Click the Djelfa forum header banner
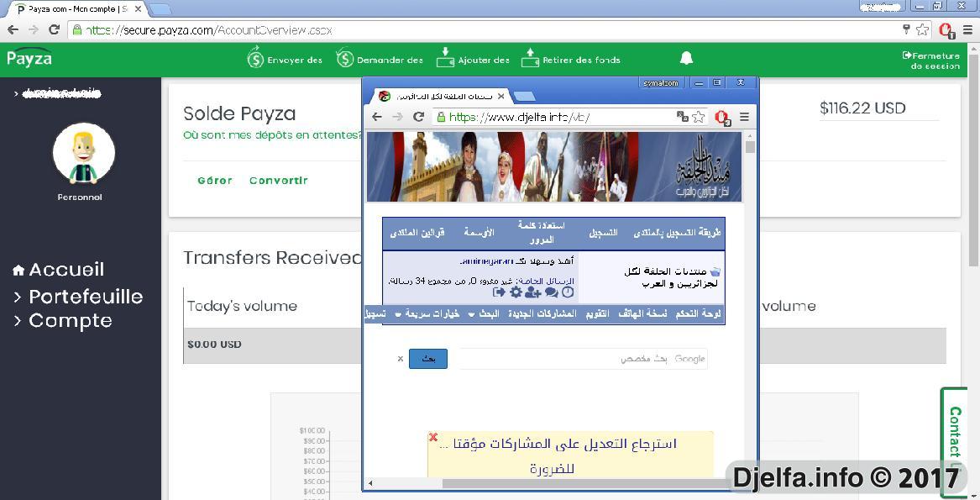Image resolution: width=980 pixels, height=500 pixels. 554,167
